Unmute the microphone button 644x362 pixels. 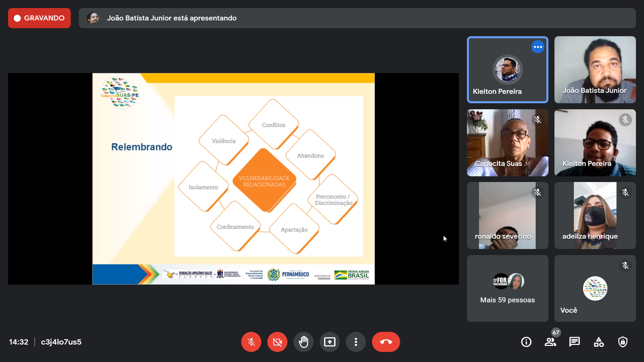tap(251, 342)
